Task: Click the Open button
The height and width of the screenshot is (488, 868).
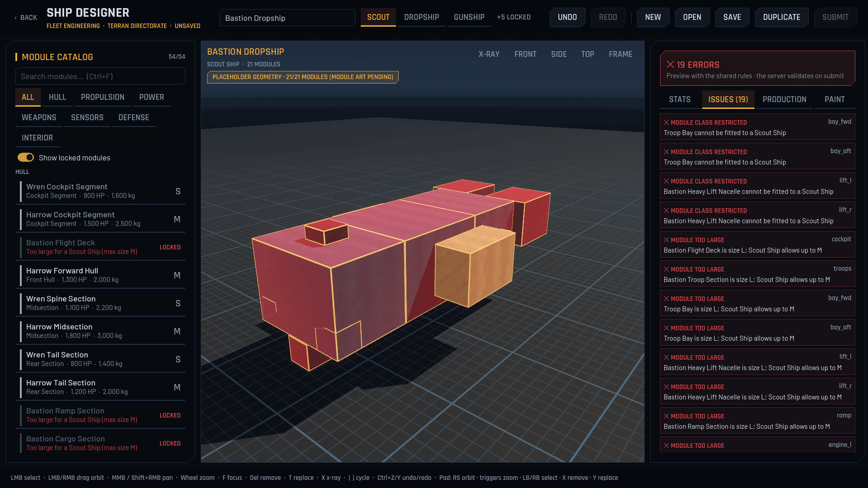Action: pyautogui.click(x=692, y=17)
